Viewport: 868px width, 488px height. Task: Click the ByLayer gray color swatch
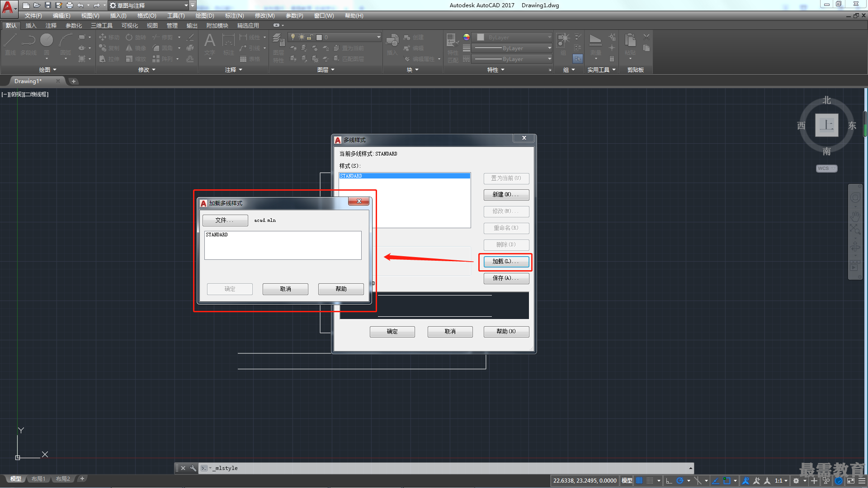click(481, 37)
